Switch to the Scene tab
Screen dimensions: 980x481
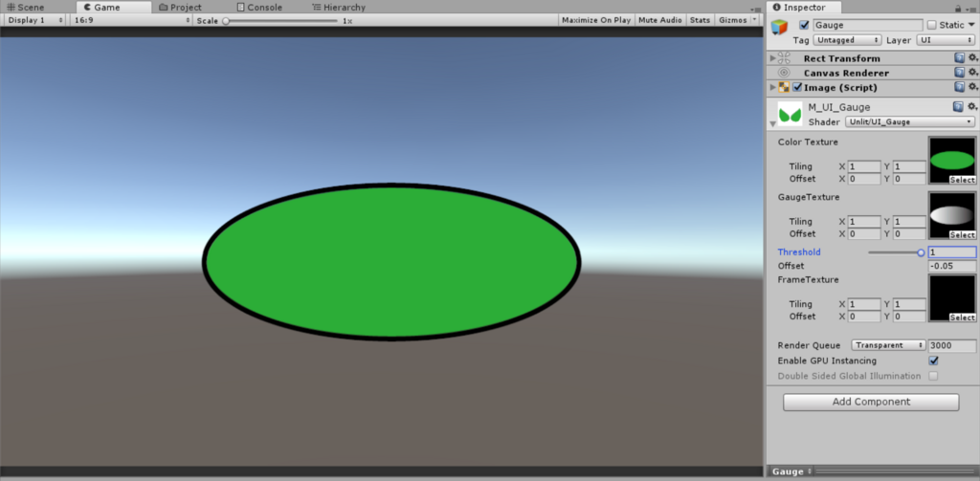coord(26,8)
